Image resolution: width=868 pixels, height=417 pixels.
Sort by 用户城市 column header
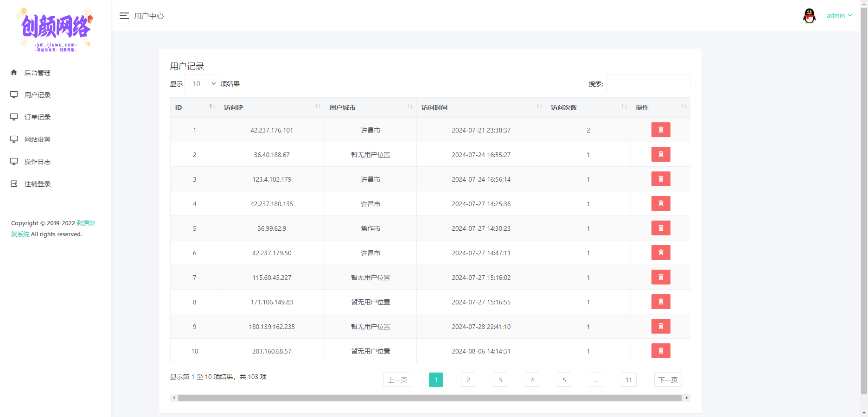coord(370,107)
